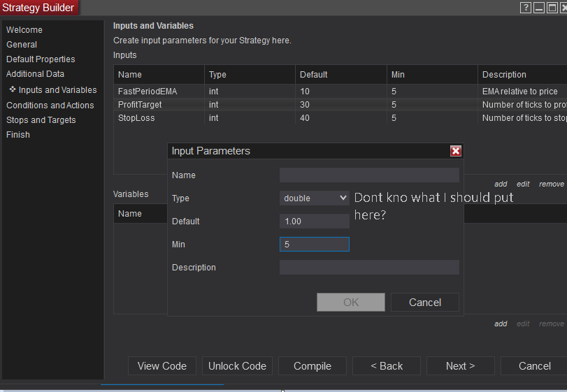This screenshot has width=567, height=392.
Task: Open the Type dropdown showing double
Action: 314,198
